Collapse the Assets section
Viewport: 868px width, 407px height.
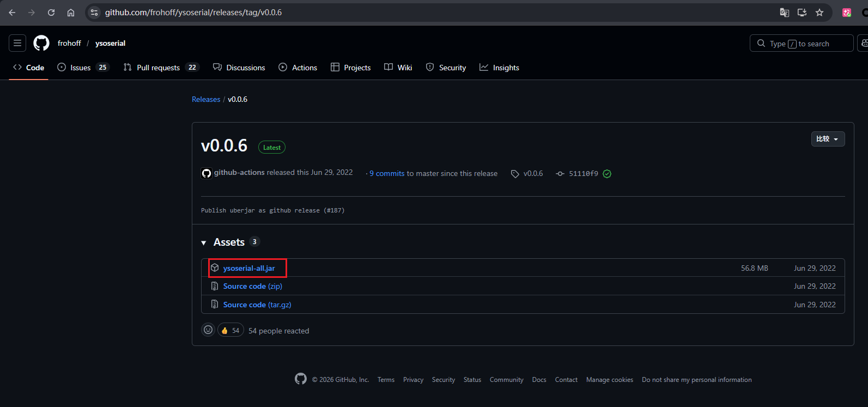[x=204, y=242]
